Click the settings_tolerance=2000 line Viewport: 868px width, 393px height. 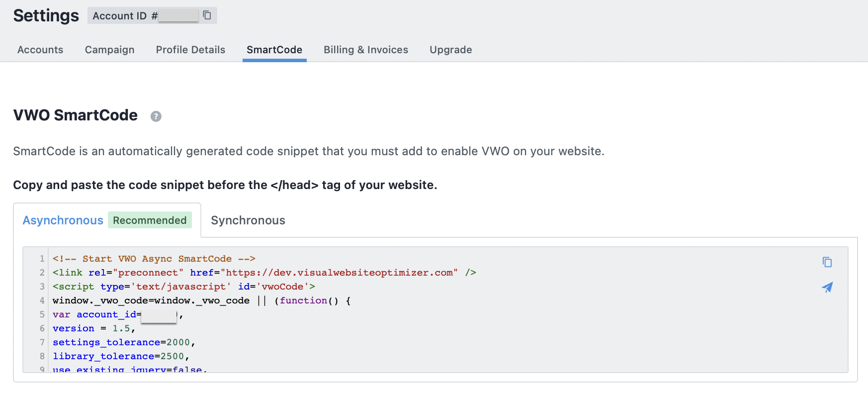(124, 342)
